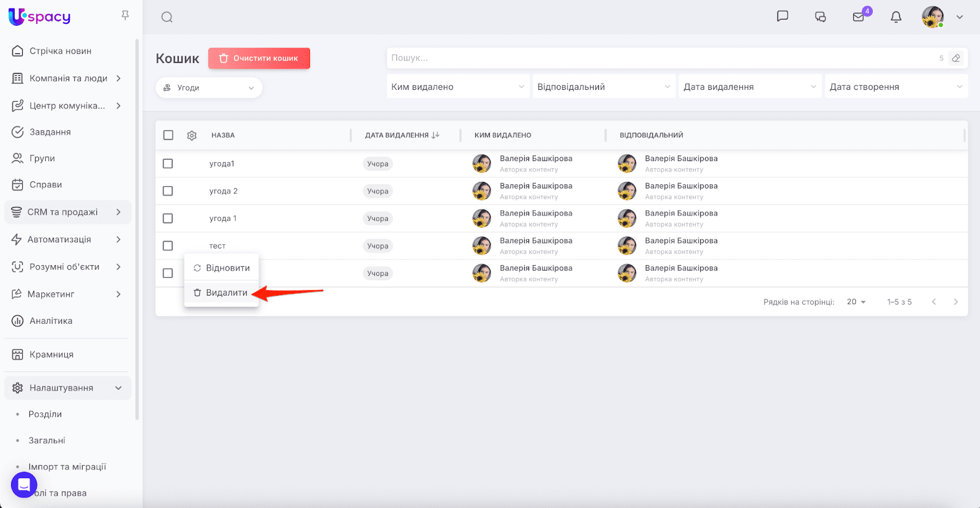The width and height of the screenshot is (980, 508).
Task: Click the search magnifier icon in top bar
Action: pyautogui.click(x=167, y=17)
